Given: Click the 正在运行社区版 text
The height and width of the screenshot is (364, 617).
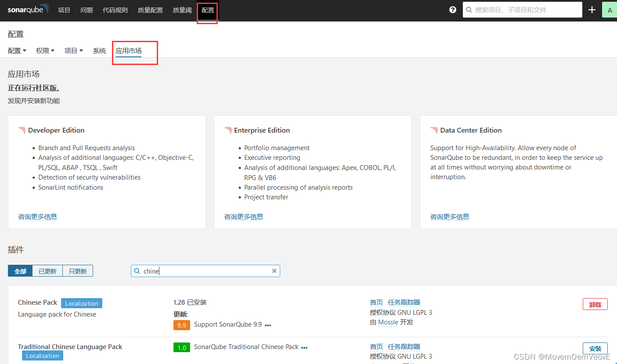Looking at the screenshot, I should pyautogui.click(x=34, y=88).
